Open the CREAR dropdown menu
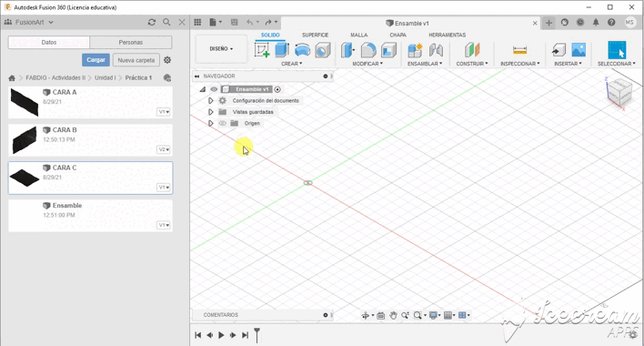The image size is (644, 346). pos(292,64)
